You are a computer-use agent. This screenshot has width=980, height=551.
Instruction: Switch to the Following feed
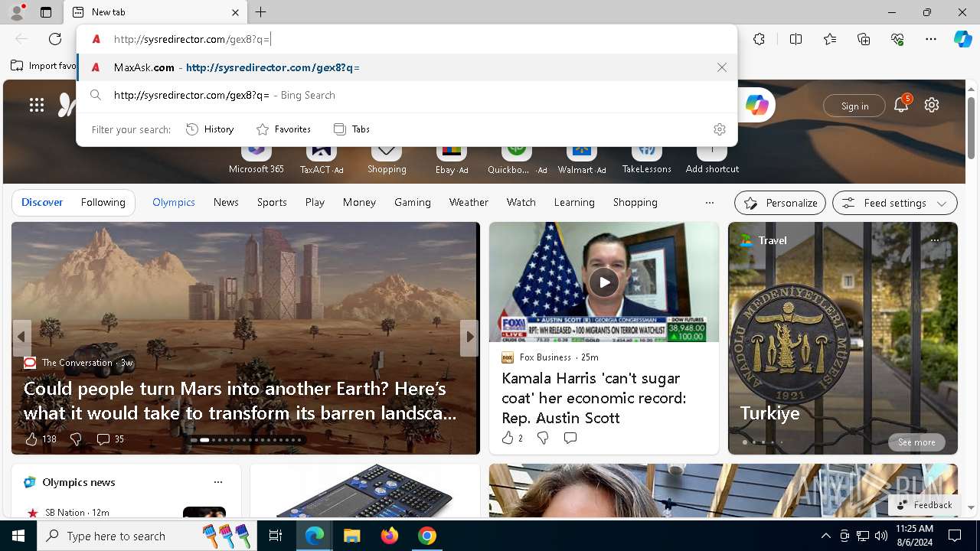click(x=103, y=202)
